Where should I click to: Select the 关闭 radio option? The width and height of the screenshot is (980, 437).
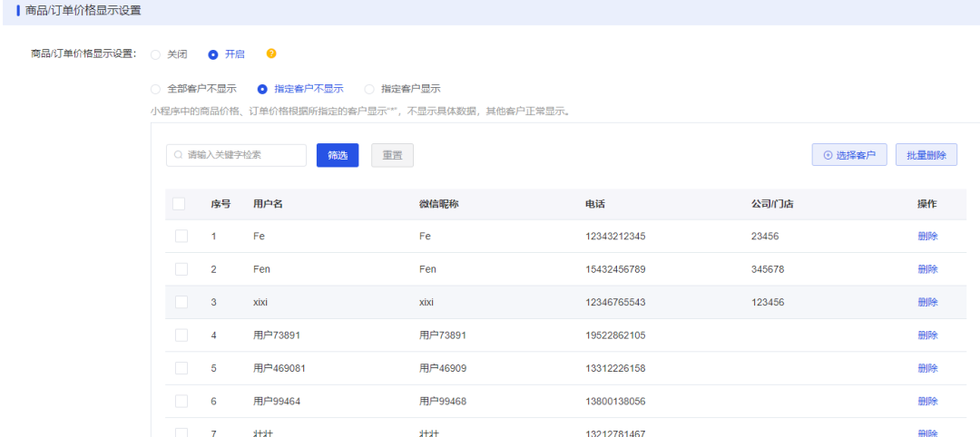[x=156, y=54]
